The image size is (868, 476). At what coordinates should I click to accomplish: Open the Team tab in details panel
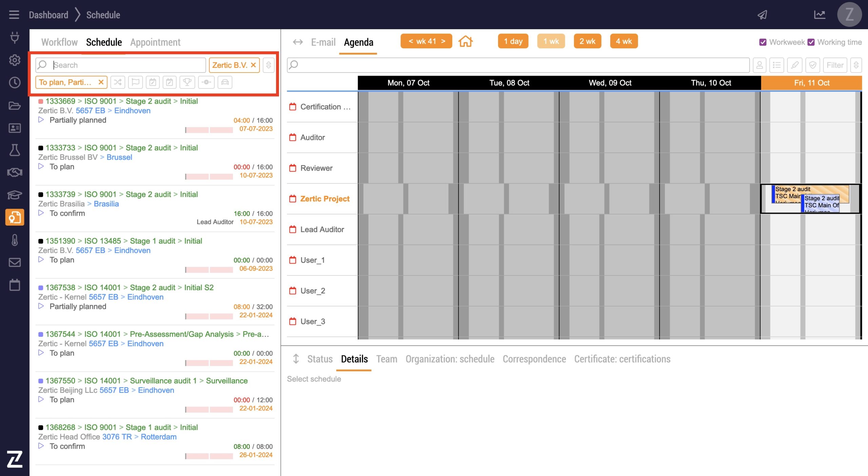(387, 359)
